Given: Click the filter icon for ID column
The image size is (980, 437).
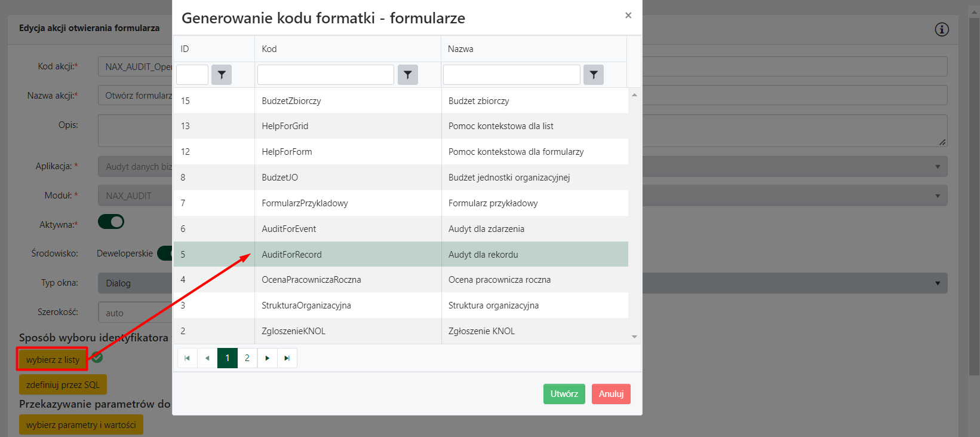Looking at the screenshot, I should coord(222,75).
